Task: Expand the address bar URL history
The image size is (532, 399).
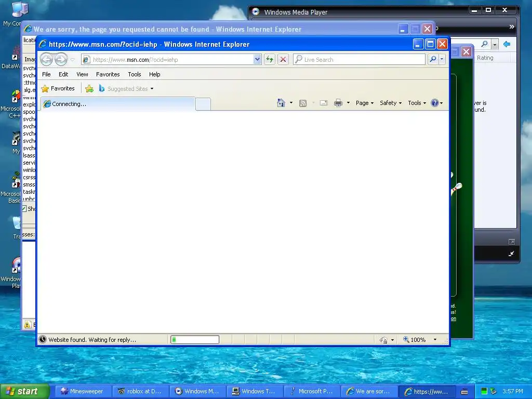Action: 257,60
